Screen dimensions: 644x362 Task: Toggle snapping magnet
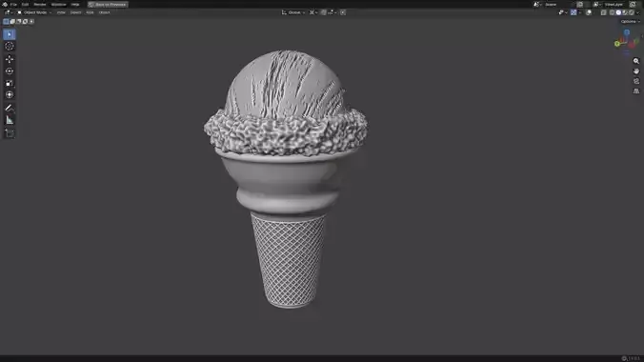(324, 12)
